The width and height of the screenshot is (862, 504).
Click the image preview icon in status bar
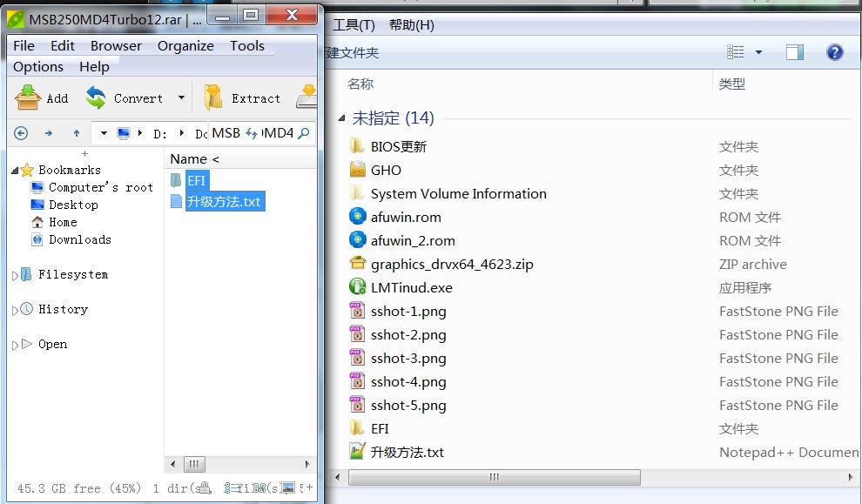[287, 487]
